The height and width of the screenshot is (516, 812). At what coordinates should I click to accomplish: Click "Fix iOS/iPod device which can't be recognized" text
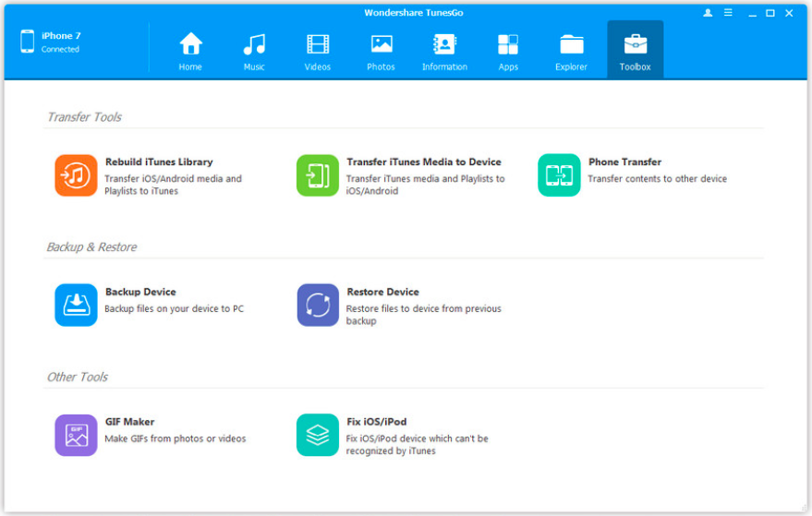(x=417, y=445)
